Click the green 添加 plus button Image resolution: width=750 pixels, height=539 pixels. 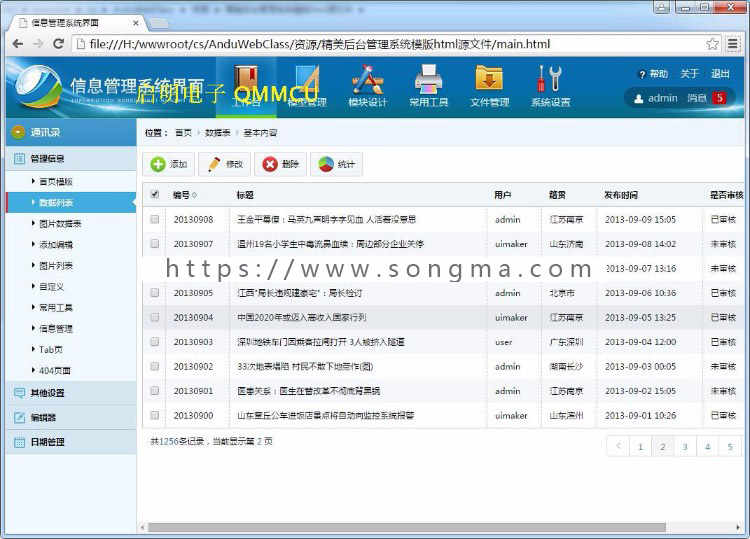tap(168, 164)
